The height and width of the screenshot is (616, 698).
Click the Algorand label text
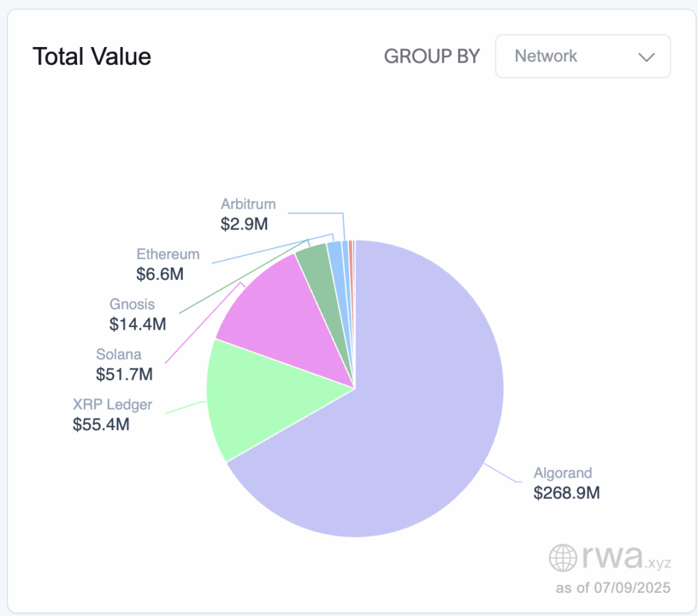tap(562, 472)
